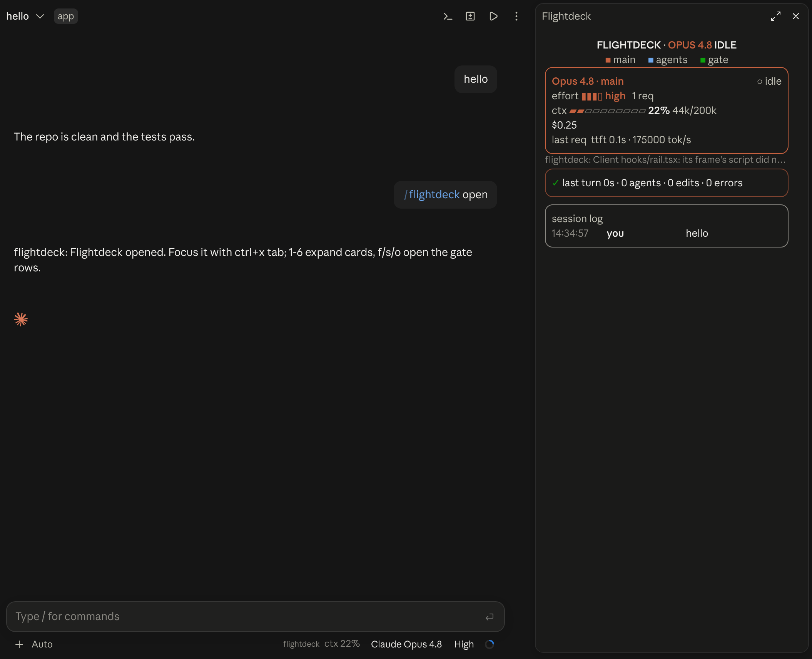
Task: Select the agents legend item
Action: click(x=668, y=60)
